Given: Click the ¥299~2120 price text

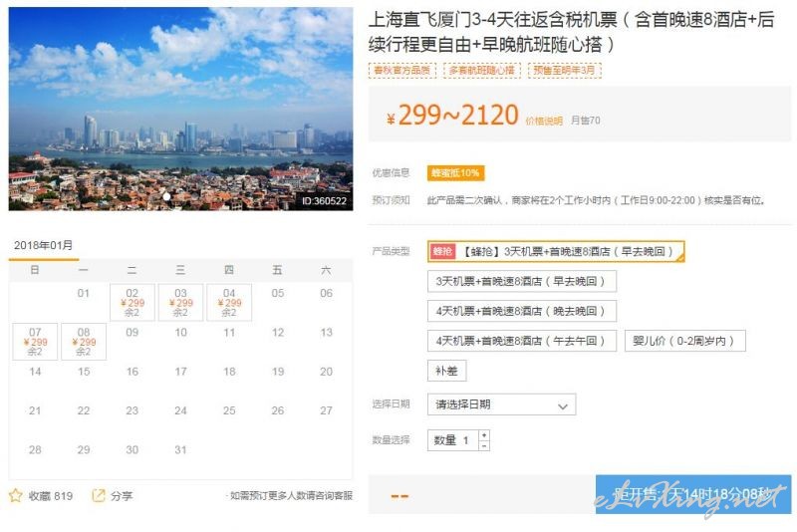Looking at the screenshot, I should click(x=452, y=116).
